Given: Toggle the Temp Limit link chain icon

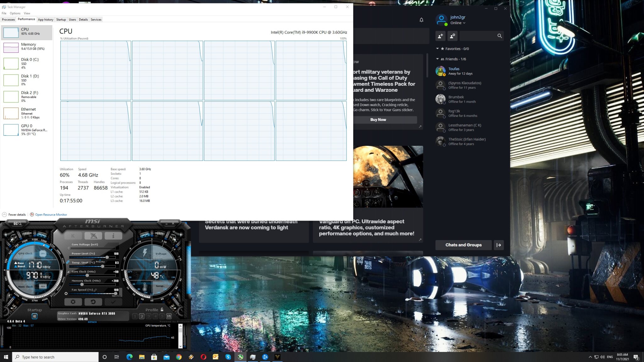Looking at the screenshot, I should click(68, 262).
